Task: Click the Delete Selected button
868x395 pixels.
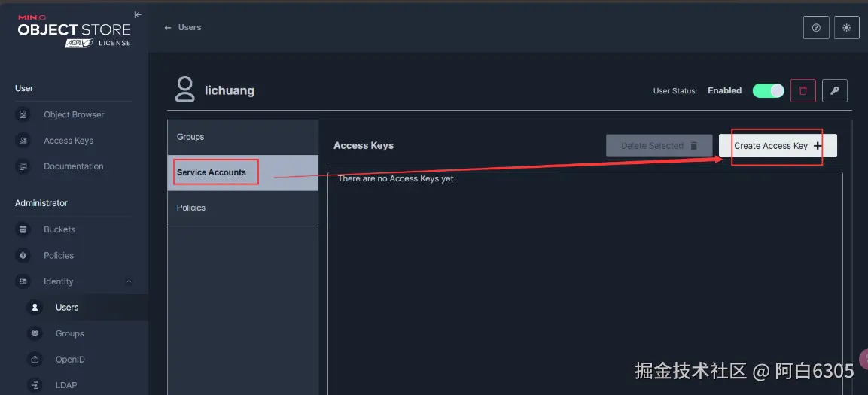Action: 659,146
